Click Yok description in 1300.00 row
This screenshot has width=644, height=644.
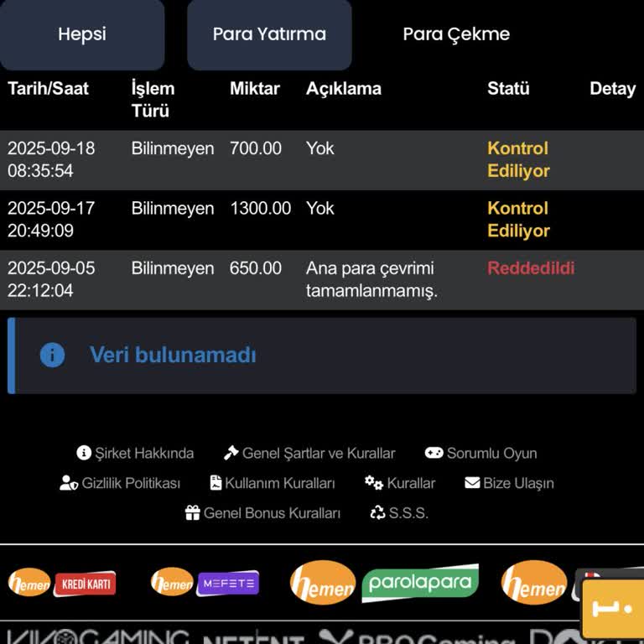click(320, 208)
